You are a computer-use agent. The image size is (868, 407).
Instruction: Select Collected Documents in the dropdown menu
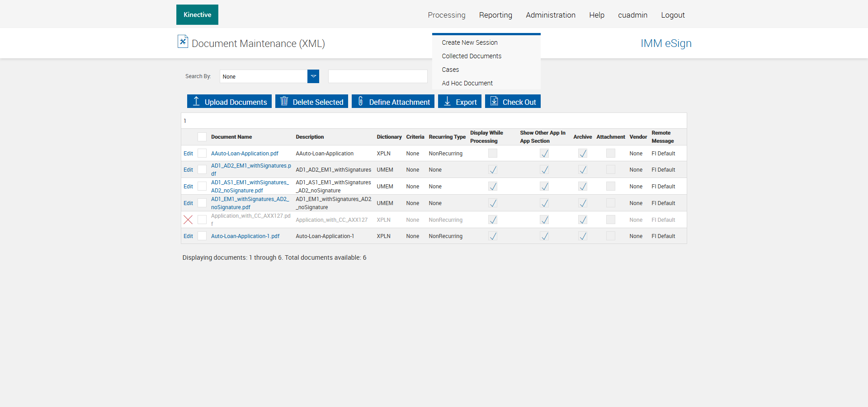click(x=472, y=56)
